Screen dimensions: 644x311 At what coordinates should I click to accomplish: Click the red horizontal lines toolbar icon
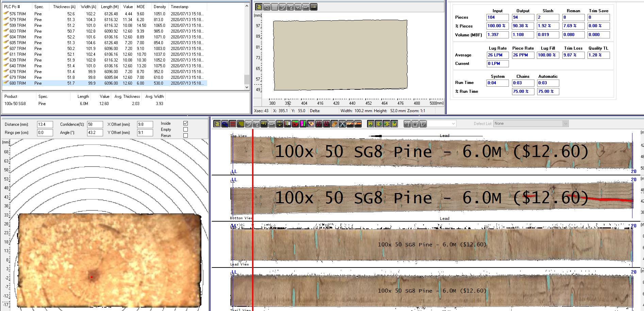[x=233, y=124]
